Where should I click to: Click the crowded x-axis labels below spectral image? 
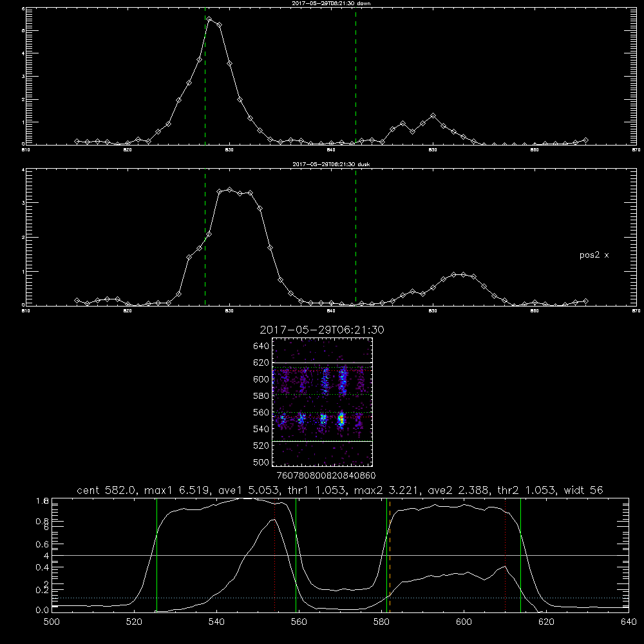(x=327, y=475)
